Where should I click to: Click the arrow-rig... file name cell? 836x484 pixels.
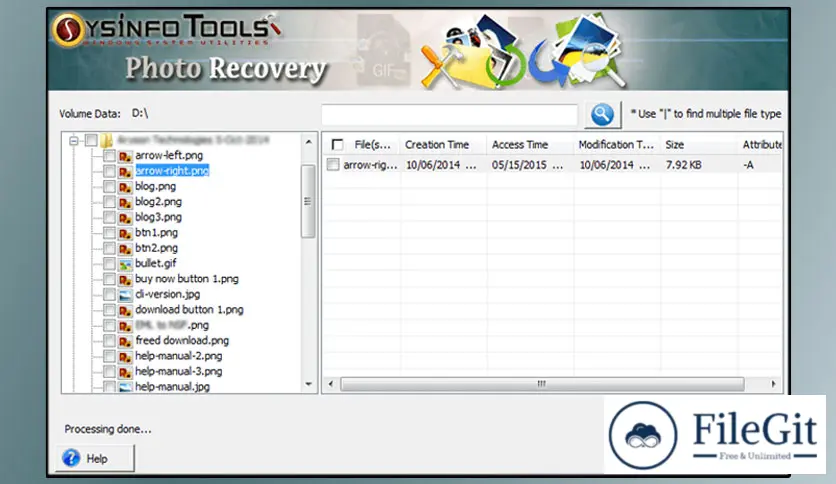click(371, 165)
